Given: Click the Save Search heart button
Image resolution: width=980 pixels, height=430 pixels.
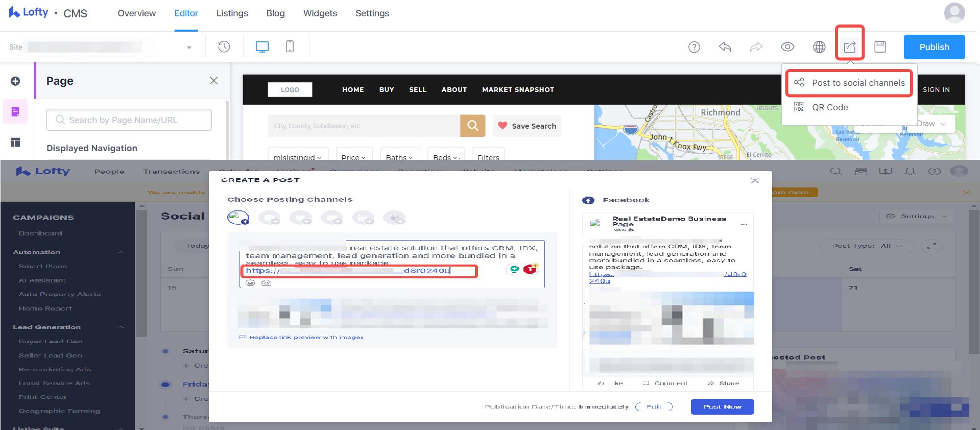Looking at the screenshot, I should pyautogui.click(x=527, y=126).
